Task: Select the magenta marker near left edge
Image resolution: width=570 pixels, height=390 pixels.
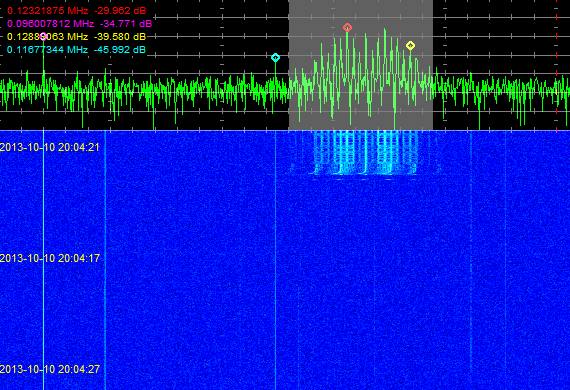Action: (x=43, y=36)
